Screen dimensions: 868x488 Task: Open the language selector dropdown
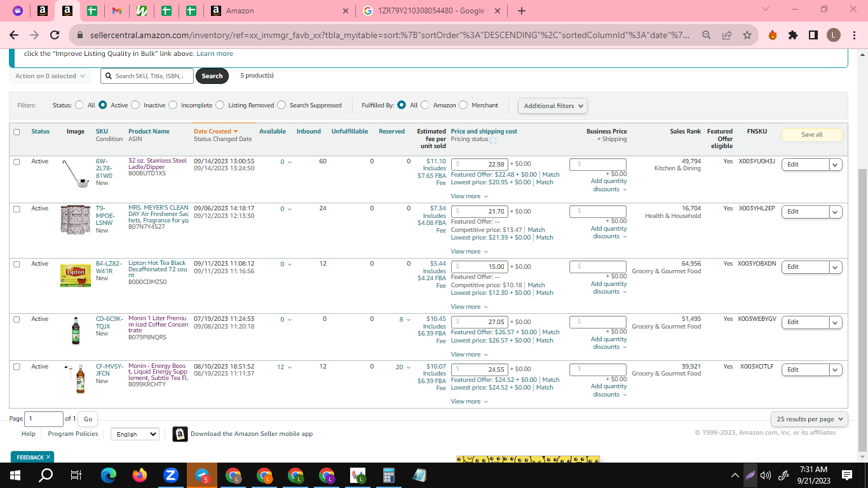click(x=135, y=434)
